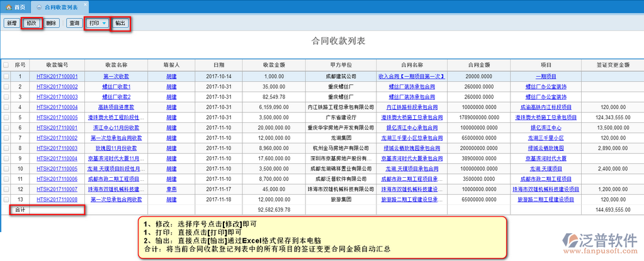Tick the checkbox for row 5
Image resolution: width=644 pixels, height=261 pixels.
tap(6, 118)
